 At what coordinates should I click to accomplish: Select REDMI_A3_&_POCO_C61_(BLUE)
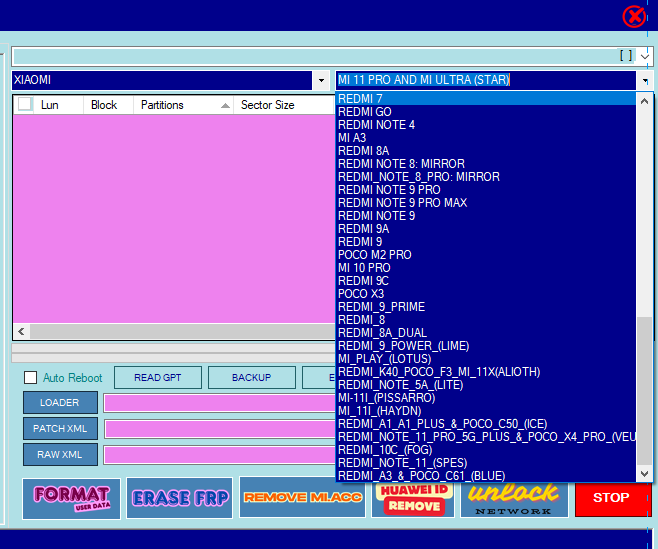486,476
